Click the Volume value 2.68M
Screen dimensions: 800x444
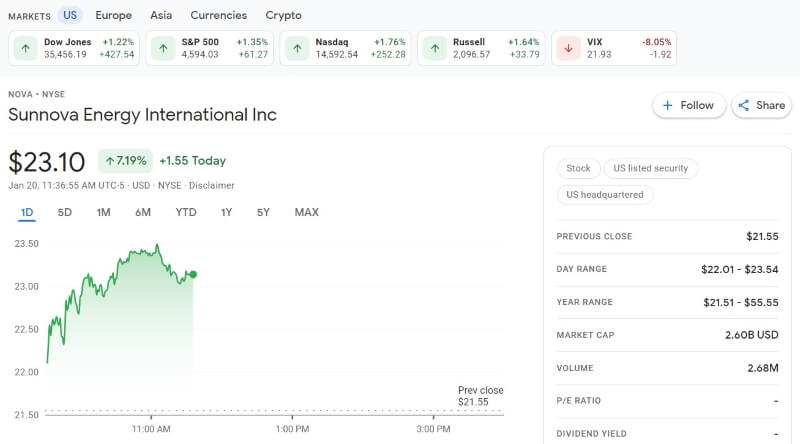[763, 368]
